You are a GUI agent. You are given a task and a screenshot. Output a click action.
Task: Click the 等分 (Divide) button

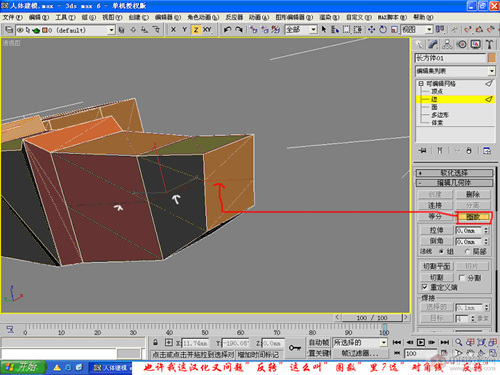tap(435, 217)
